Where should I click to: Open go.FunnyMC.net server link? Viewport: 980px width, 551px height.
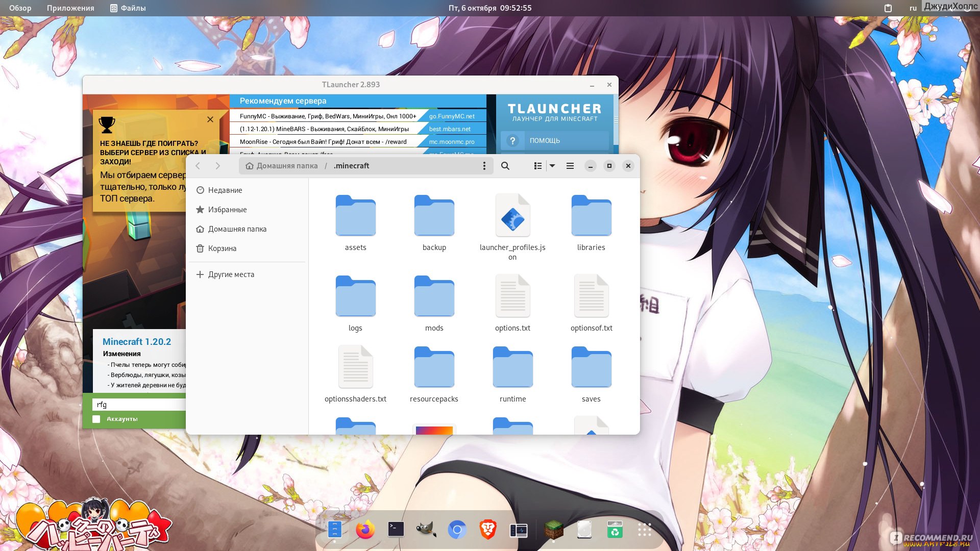tap(452, 116)
